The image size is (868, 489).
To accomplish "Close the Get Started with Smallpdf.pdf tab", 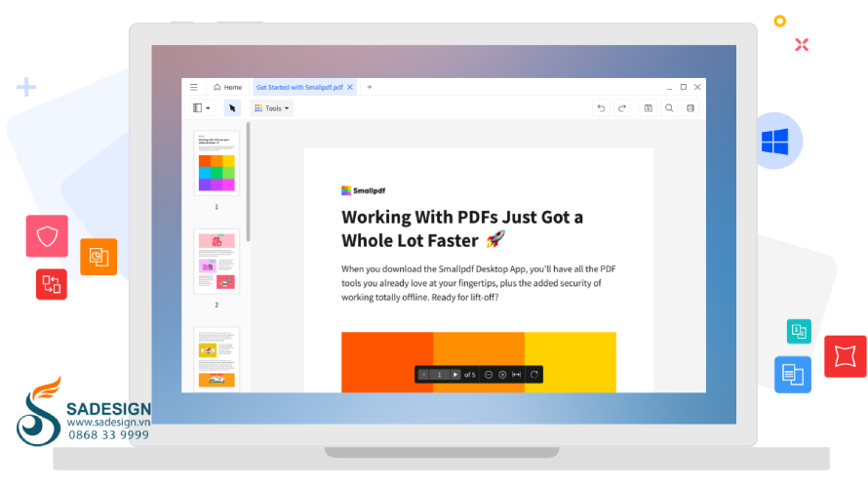I will click(350, 87).
